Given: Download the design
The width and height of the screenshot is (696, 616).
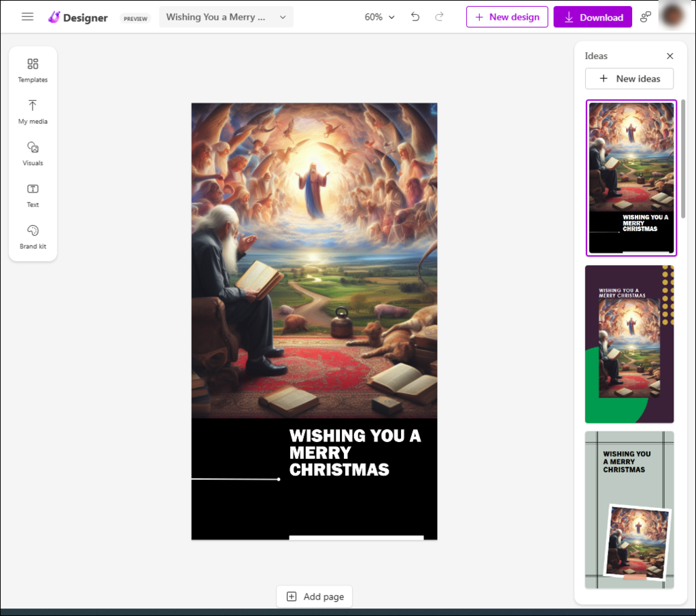Looking at the screenshot, I should click(593, 17).
